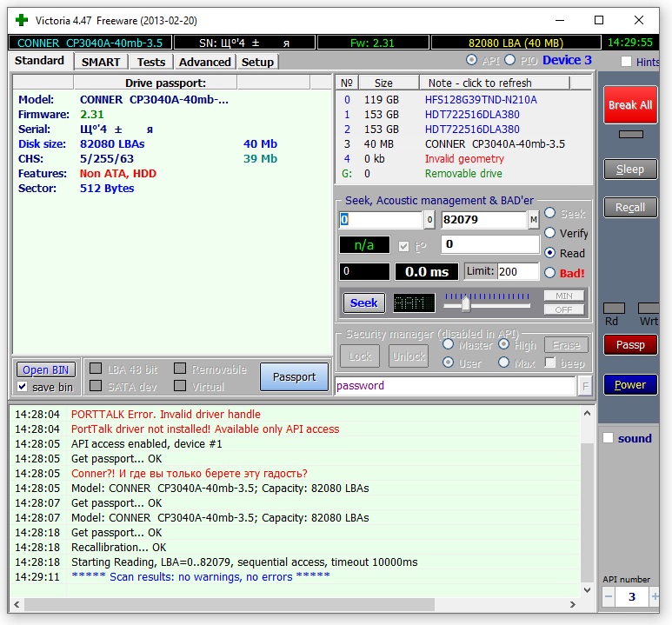Click the Break All button
Image resolution: width=672 pixels, height=625 pixels.
[x=630, y=105]
